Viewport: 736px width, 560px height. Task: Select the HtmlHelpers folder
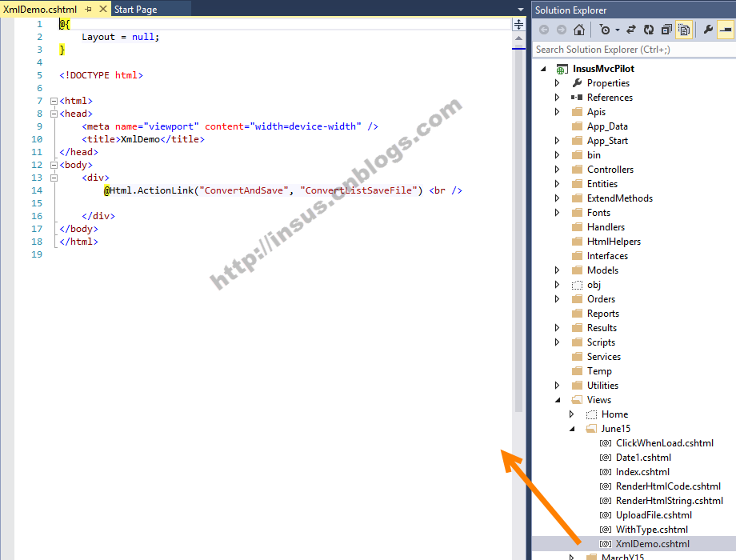(x=614, y=242)
